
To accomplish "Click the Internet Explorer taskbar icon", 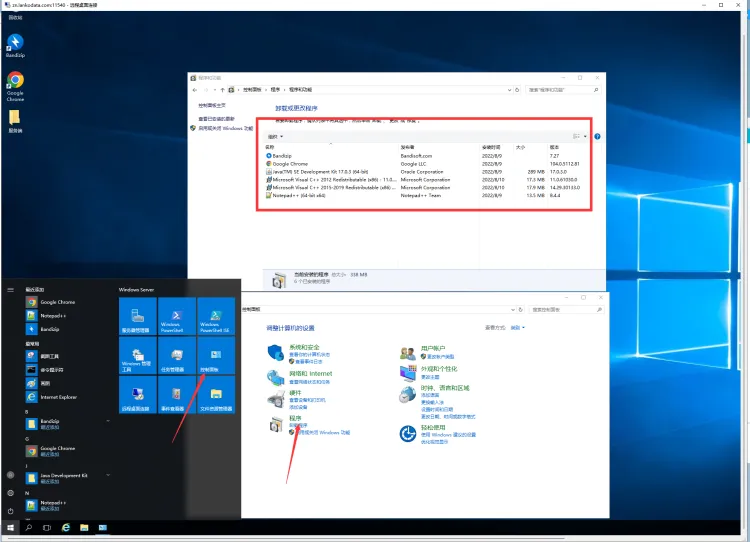I will 66,526.
